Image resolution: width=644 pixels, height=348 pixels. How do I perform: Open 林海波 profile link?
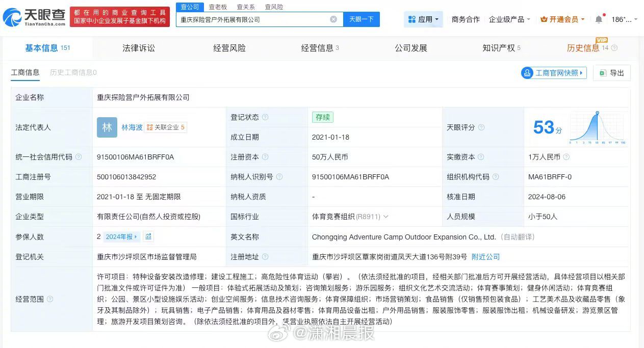point(132,127)
